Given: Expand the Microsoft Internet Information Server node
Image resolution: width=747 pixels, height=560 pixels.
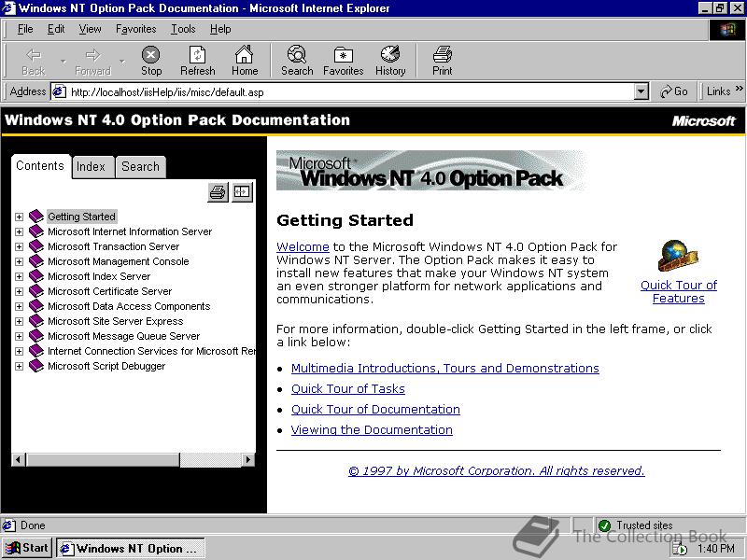Looking at the screenshot, I should click(19, 231).
